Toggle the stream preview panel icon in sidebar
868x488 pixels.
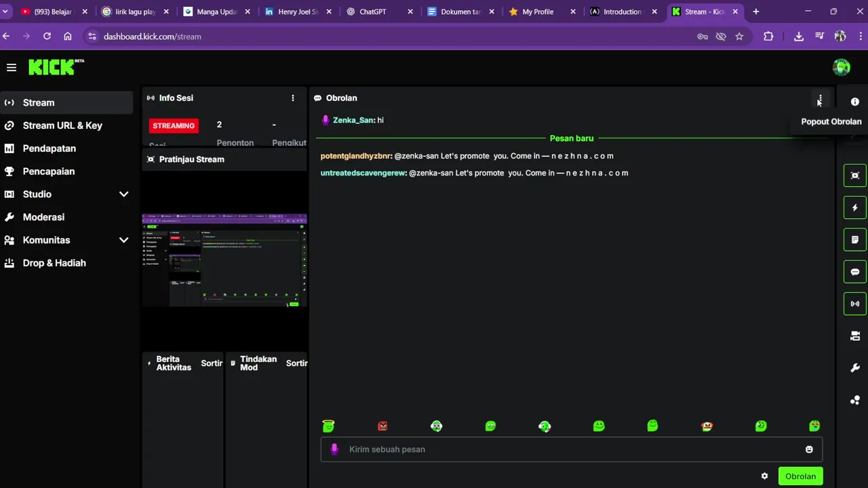(855, 176)
